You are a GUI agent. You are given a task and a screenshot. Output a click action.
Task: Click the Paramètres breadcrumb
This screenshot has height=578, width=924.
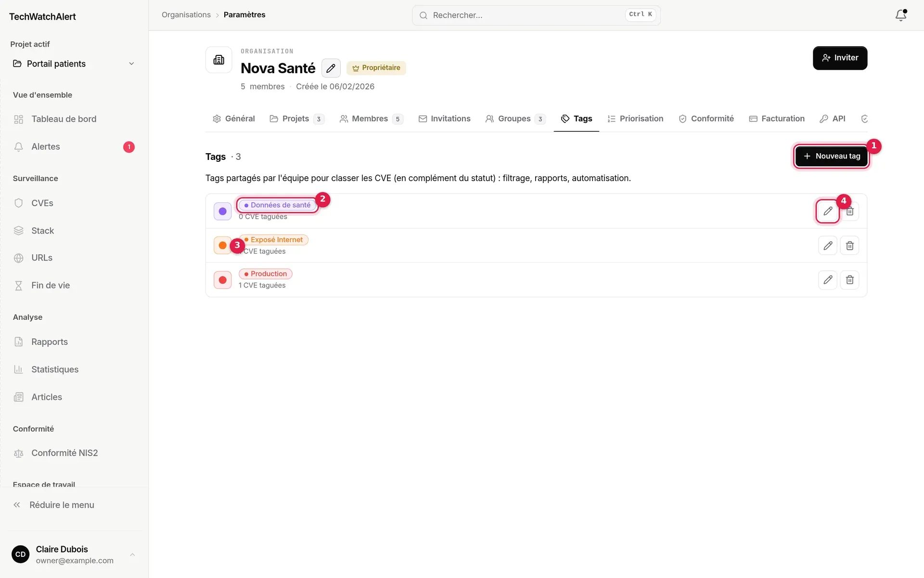(244, 15)
